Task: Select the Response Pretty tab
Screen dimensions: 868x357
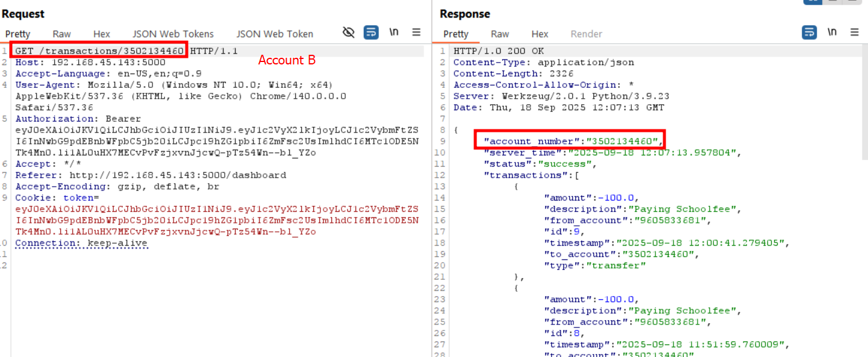Action: pyautogui.click(x=455, y=34)
